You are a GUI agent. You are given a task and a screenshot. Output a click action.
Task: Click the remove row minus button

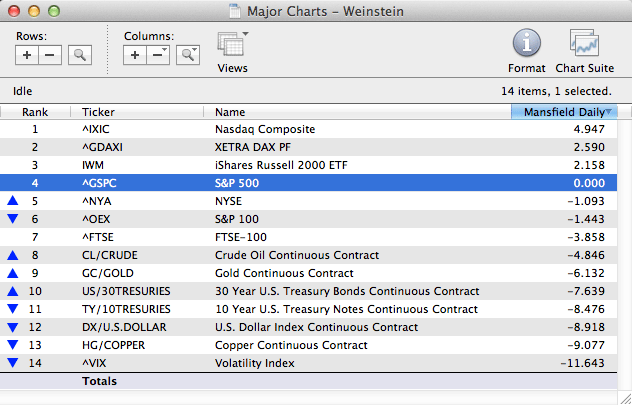(49, 55)
